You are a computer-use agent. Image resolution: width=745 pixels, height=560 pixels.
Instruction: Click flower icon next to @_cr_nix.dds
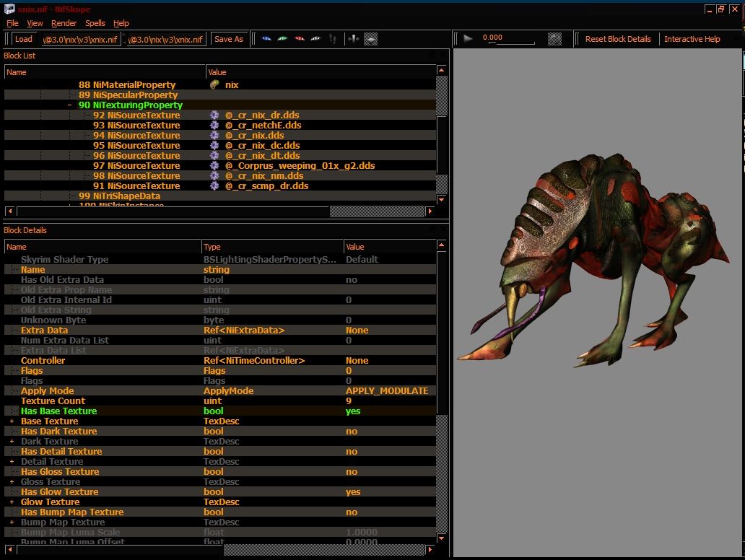click(x=214, y=136)
